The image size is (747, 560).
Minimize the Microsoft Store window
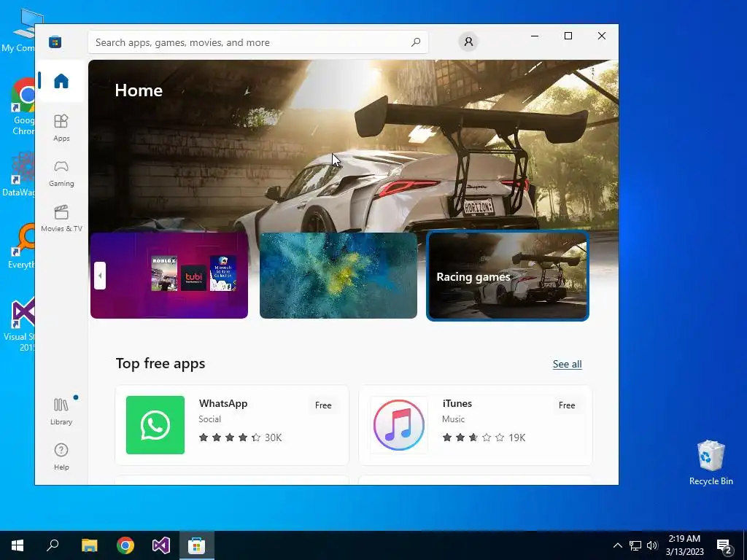click(535, 36)
